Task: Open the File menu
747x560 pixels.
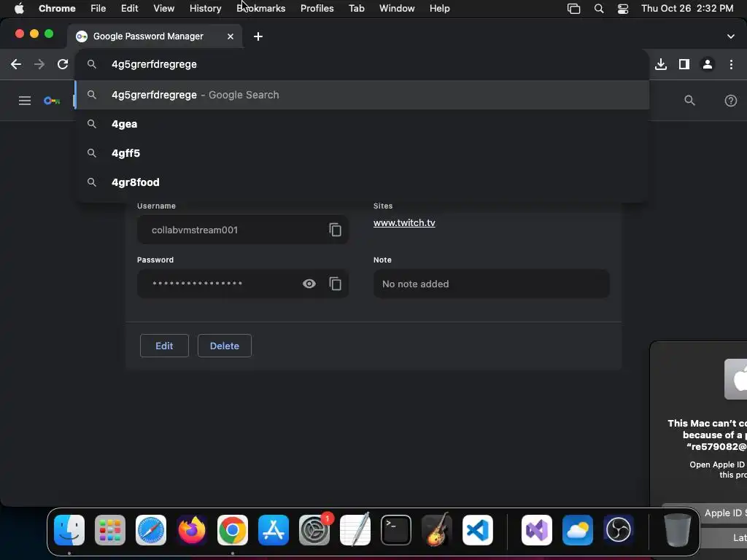Action: point(98,8)
